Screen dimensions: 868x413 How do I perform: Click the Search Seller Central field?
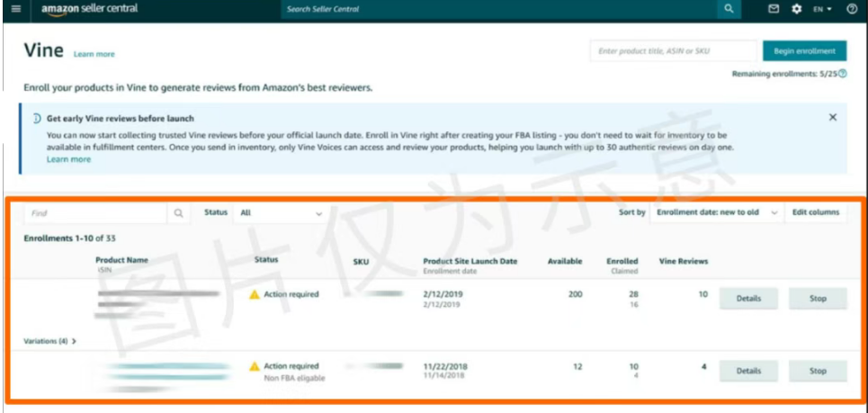tap(499, 9)
